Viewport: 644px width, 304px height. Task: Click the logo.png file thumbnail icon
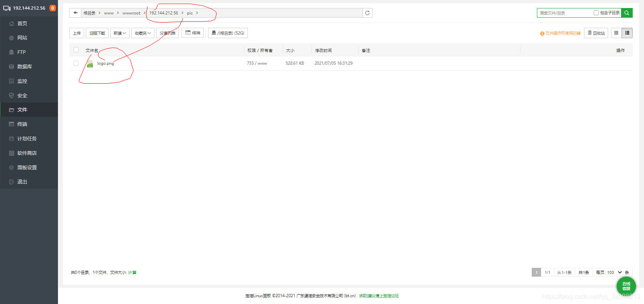(x=90, y=64)
